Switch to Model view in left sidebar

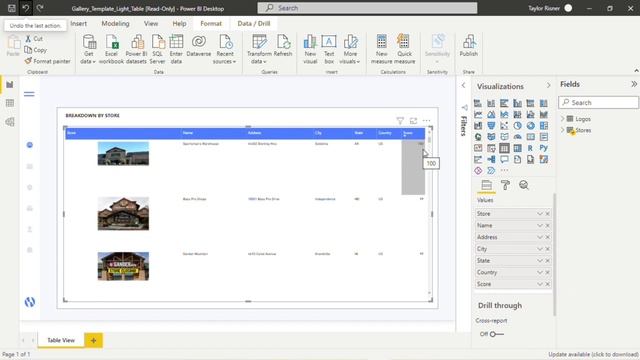pos(10,122)
